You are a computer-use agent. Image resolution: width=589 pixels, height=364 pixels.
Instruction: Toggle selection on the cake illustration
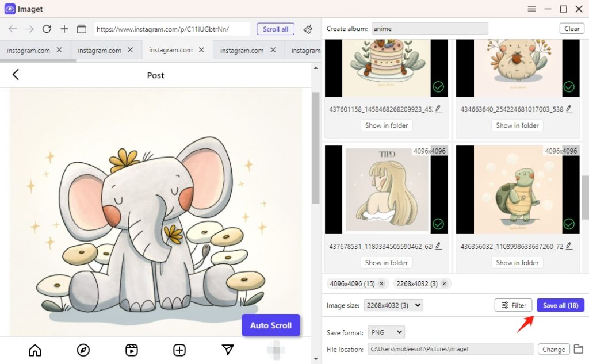pos(438,87)
